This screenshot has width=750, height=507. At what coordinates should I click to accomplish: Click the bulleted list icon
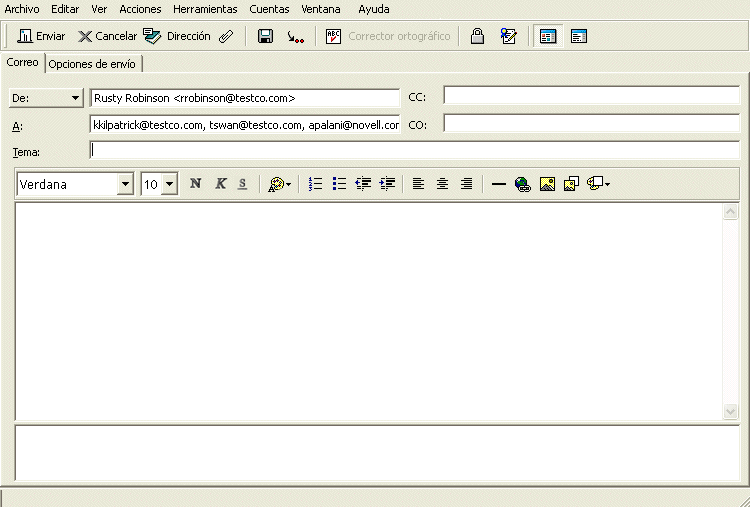click(x=339, y=184)
